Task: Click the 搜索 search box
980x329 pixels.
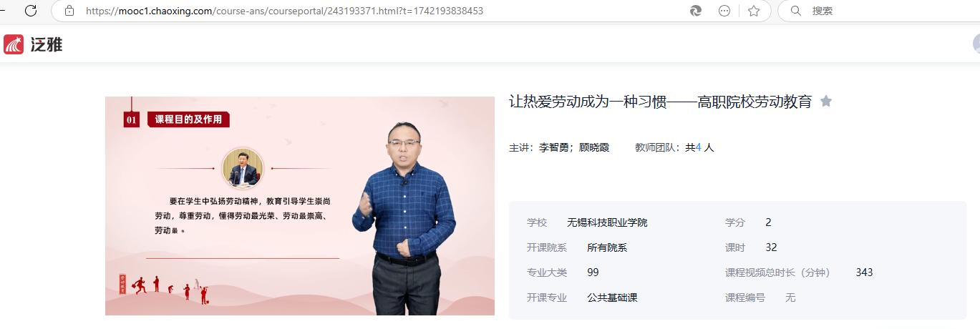Action: [880, 11]
